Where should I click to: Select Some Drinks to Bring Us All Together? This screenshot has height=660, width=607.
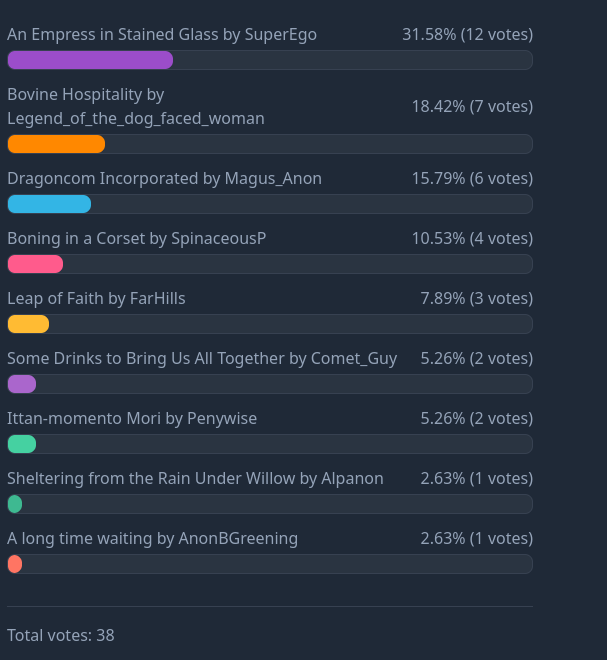tap(202, 359)
